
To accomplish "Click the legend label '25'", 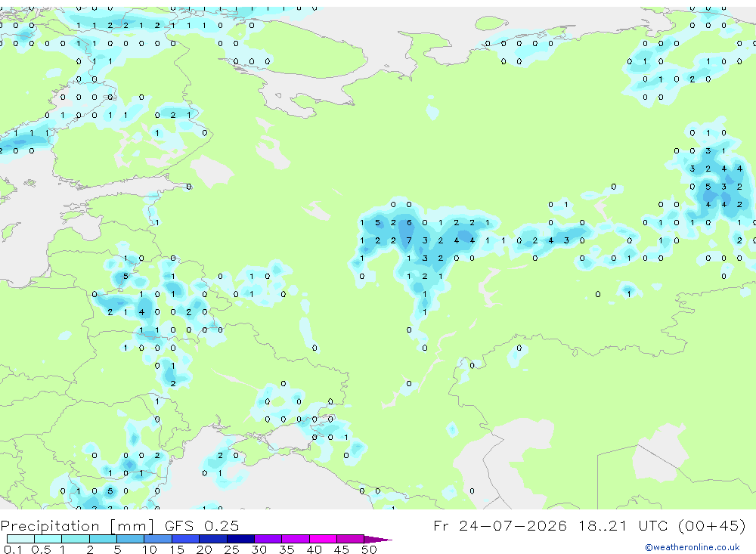I will pyautogui.click(x=231, y=549).
